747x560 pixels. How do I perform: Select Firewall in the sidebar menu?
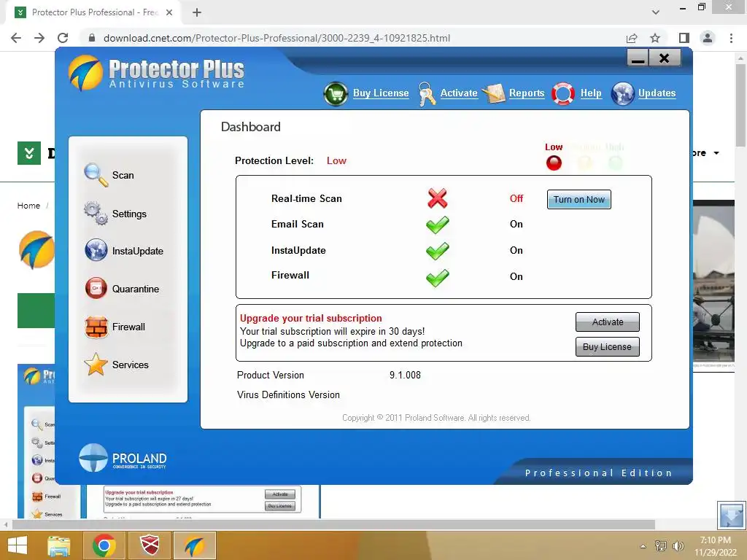128,327
